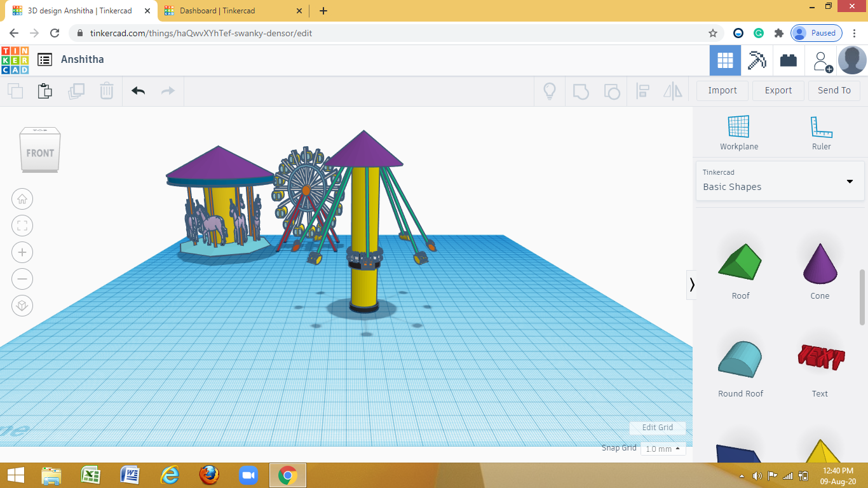Click the Paste toolbar icon

coord(45,91)
